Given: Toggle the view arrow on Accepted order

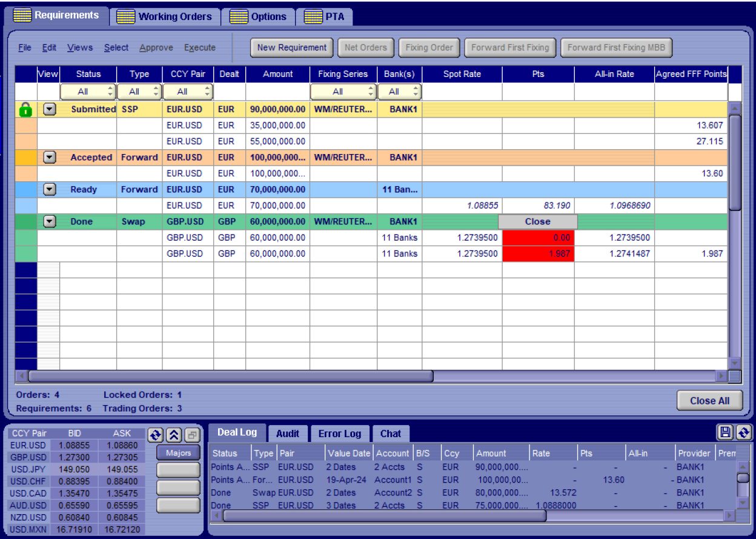Looking at the screenshot, I should [x=50, y=157].
